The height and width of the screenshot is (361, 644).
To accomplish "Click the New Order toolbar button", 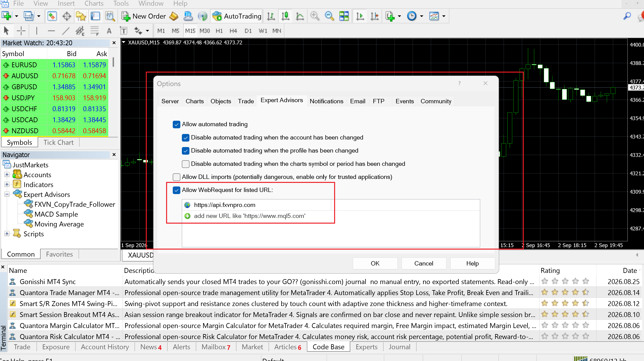I will [x=143, y=16].
